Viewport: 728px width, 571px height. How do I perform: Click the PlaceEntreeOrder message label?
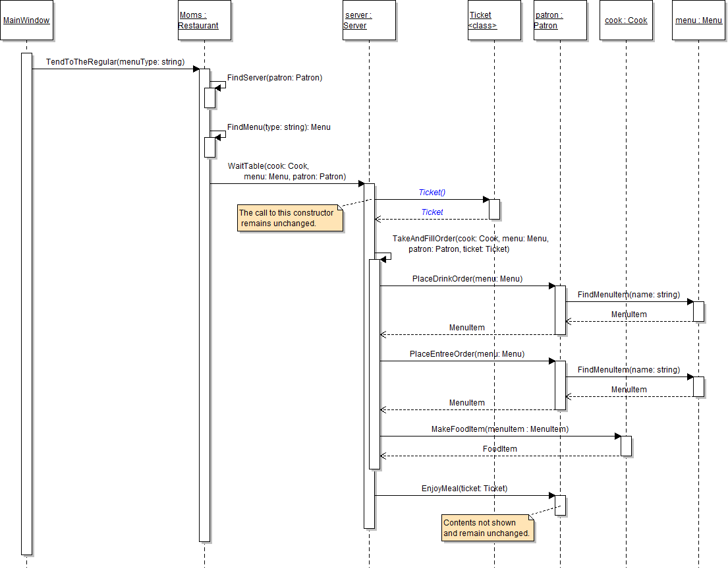click(x=466, y=354)
